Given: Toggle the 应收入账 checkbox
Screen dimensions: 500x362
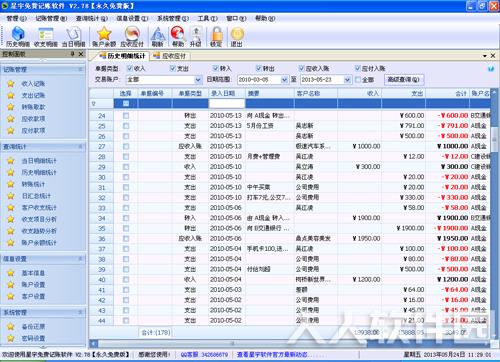Looking at the screenshot, I should pos(301,68).
